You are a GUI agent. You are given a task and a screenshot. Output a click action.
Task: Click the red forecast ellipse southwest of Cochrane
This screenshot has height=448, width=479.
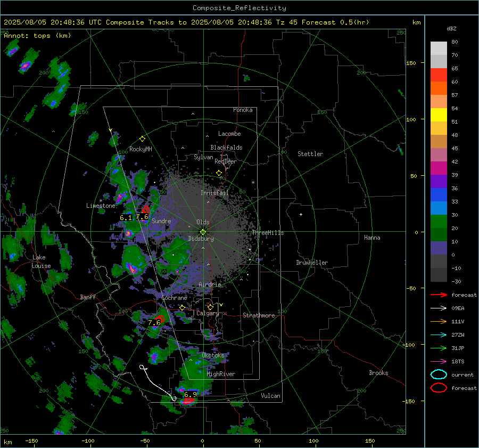pos(160,319)
